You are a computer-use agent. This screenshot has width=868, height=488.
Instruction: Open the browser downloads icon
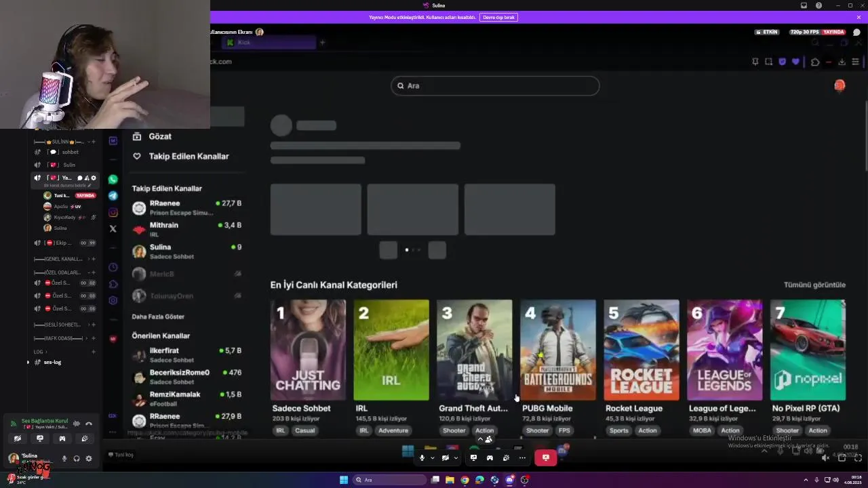[x=842, y=62]
